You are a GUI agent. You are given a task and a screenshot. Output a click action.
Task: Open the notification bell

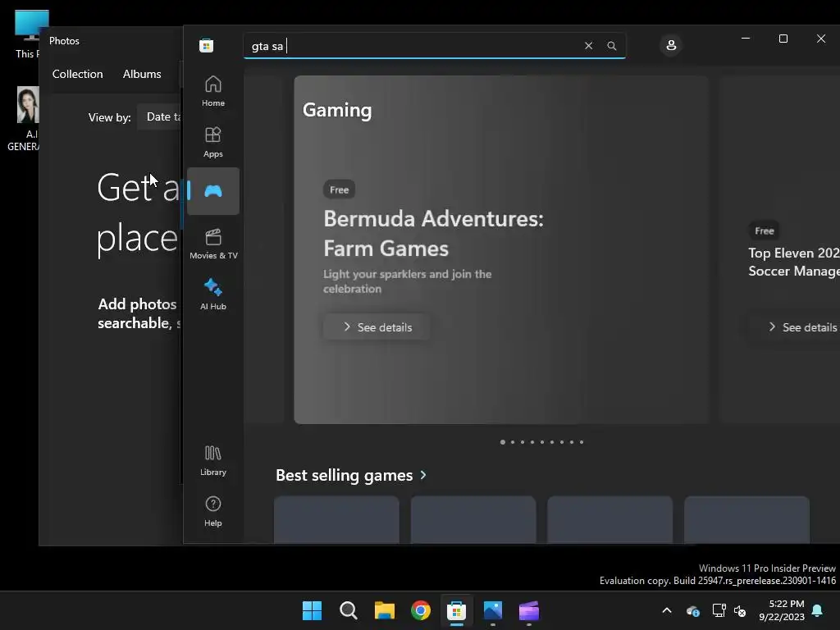818,610
